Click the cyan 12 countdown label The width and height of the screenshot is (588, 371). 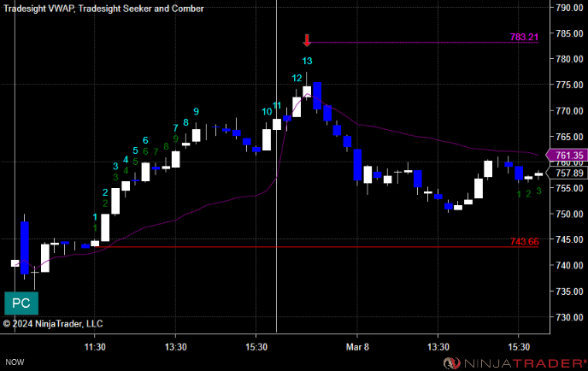[297, 78]
